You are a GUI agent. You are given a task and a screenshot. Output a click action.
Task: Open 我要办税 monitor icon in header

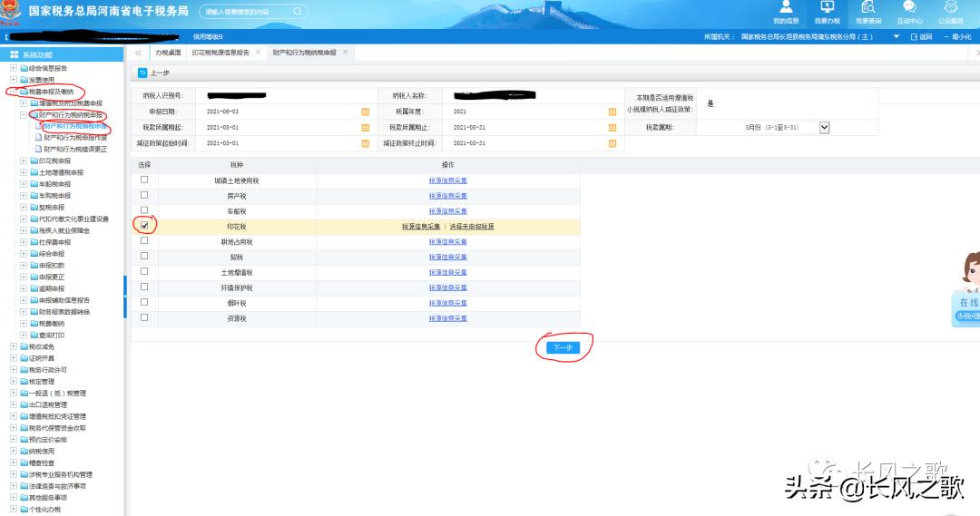pyautogui.click(x=827, y=7)
